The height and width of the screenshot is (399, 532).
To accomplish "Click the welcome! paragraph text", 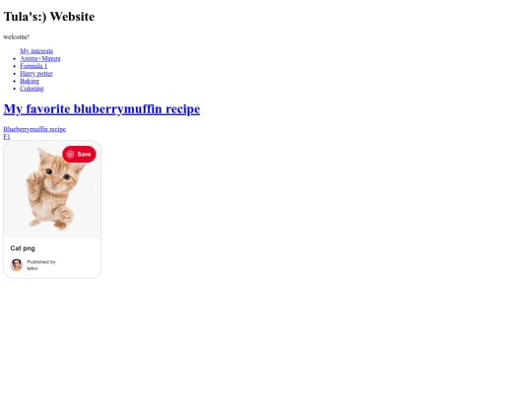I will click(x=17, y=36).
